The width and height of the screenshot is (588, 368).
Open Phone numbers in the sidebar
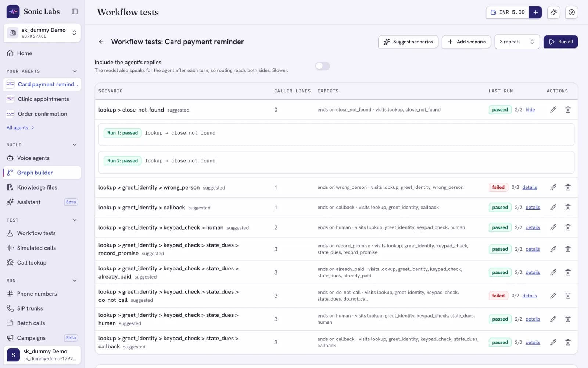click(x=42, y=294)
